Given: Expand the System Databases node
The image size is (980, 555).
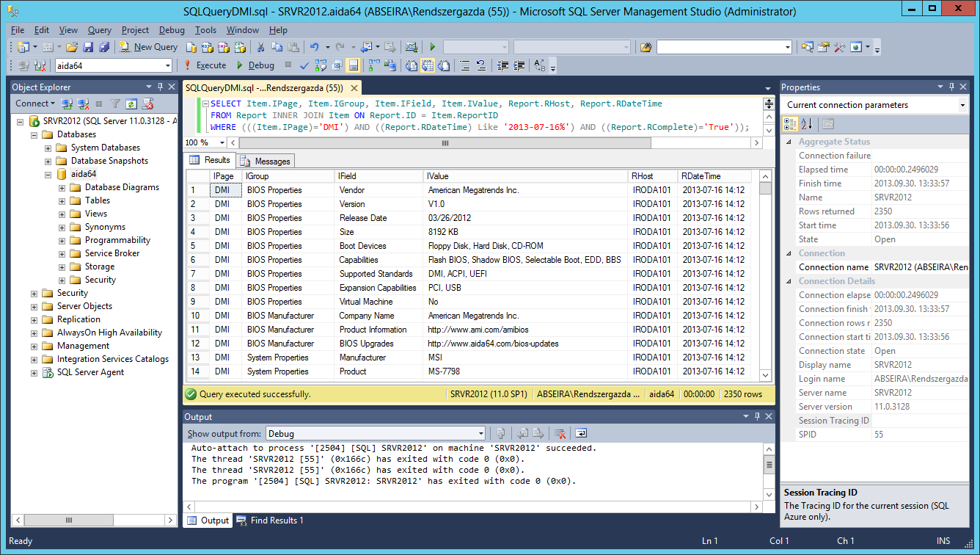Looking at the screenshot, I should (48, 148).
